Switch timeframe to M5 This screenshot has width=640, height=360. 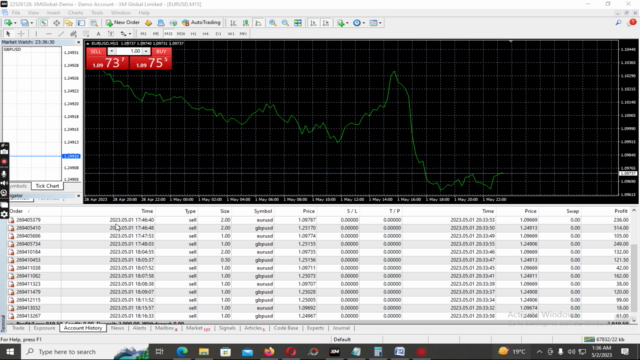[x=156, y=33]
